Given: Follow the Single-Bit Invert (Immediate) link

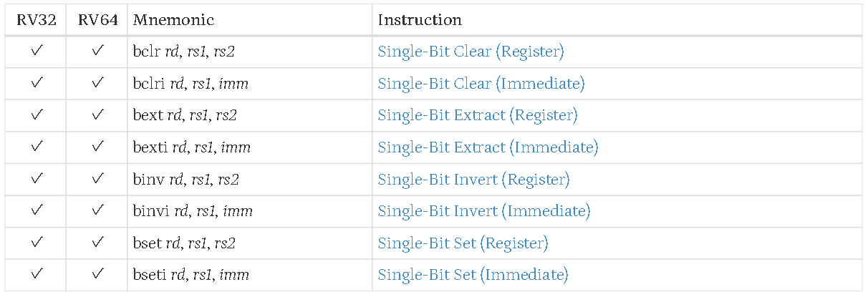Looking at the screenshot, I should pos(483,211).
